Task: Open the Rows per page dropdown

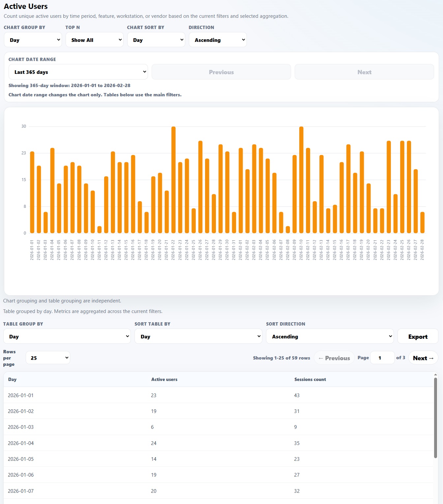Action: (x=48, y=358)
